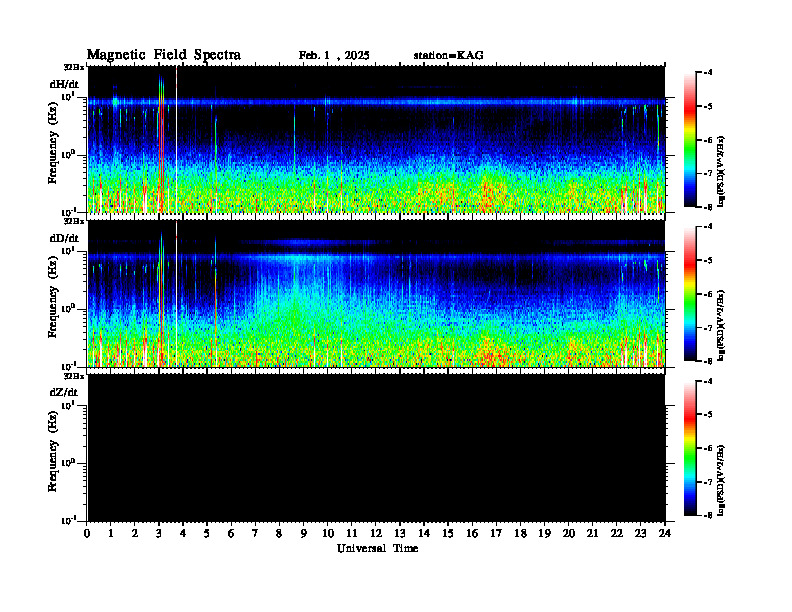Viewport: 792px width, 612px height.
Task: Click the "-4" value on dH/dt color bar
Action: point(708,72)
